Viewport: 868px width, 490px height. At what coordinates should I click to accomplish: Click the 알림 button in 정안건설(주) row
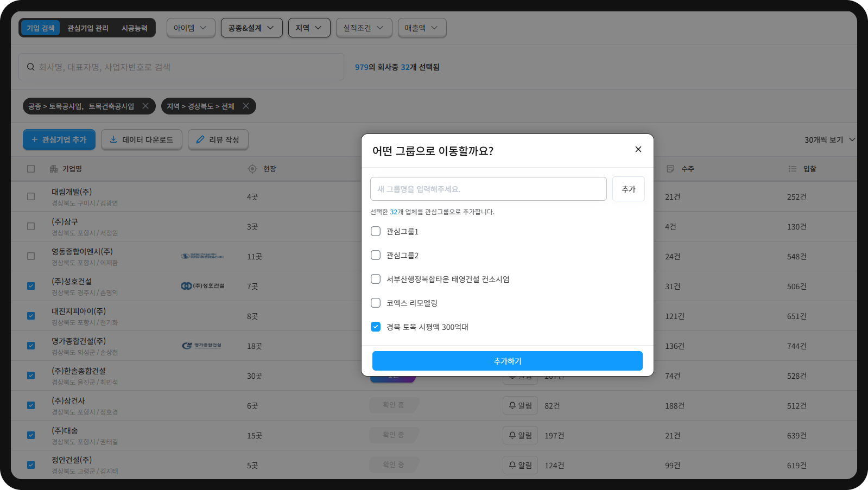pos(520,465)
